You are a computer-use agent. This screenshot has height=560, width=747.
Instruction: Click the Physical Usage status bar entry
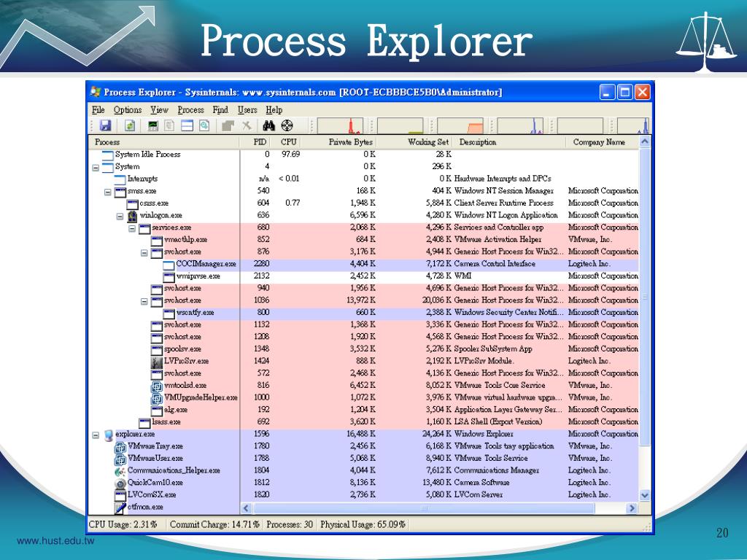pos(363,525)
